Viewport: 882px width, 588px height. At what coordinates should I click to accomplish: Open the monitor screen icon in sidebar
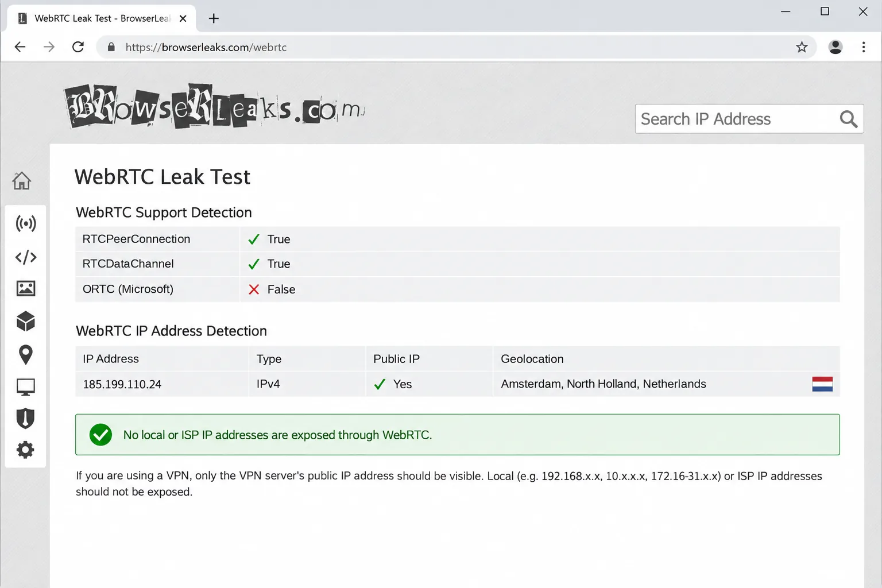pyautogui.click(x=26, y=387)
